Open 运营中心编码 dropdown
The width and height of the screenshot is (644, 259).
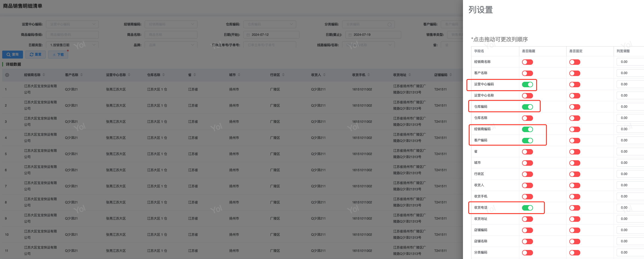point(72,24)
